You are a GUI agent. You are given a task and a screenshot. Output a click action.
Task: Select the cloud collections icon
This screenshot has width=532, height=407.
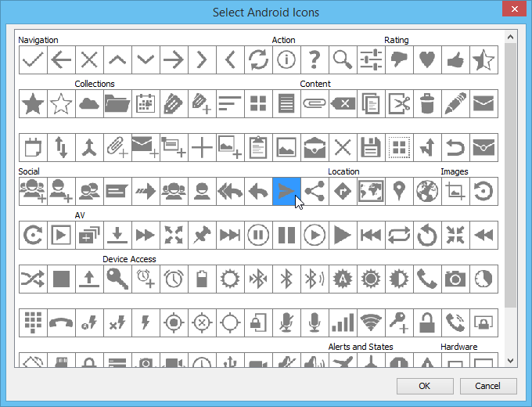point(89,103)
